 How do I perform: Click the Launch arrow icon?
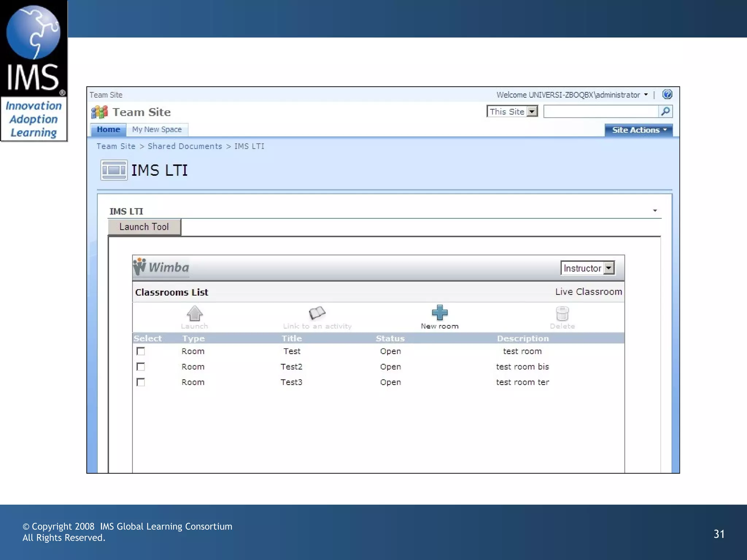(x=194, y=313)
